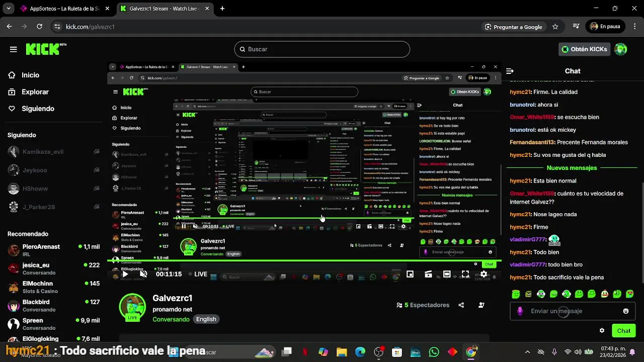Open File Explorer from the taskbar
644x362 pixels.
click(342, 352)
